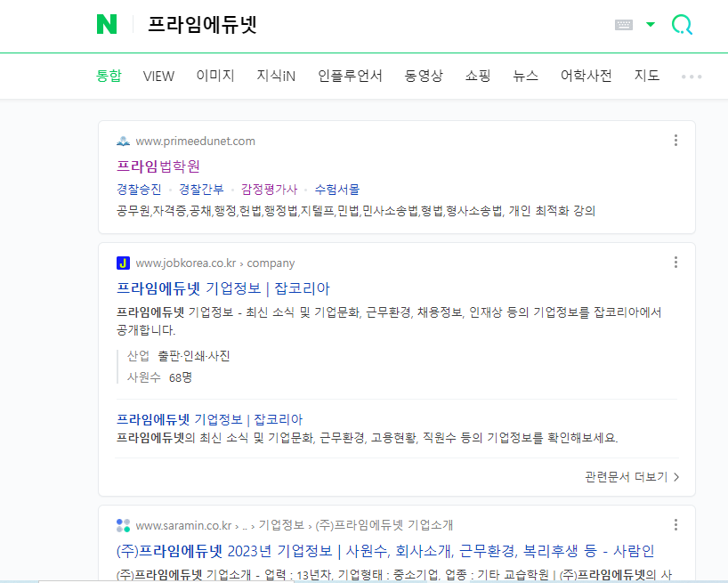Follow the 경찰승진 sublink
728x583 pixels.
click(x=139, y=190)
